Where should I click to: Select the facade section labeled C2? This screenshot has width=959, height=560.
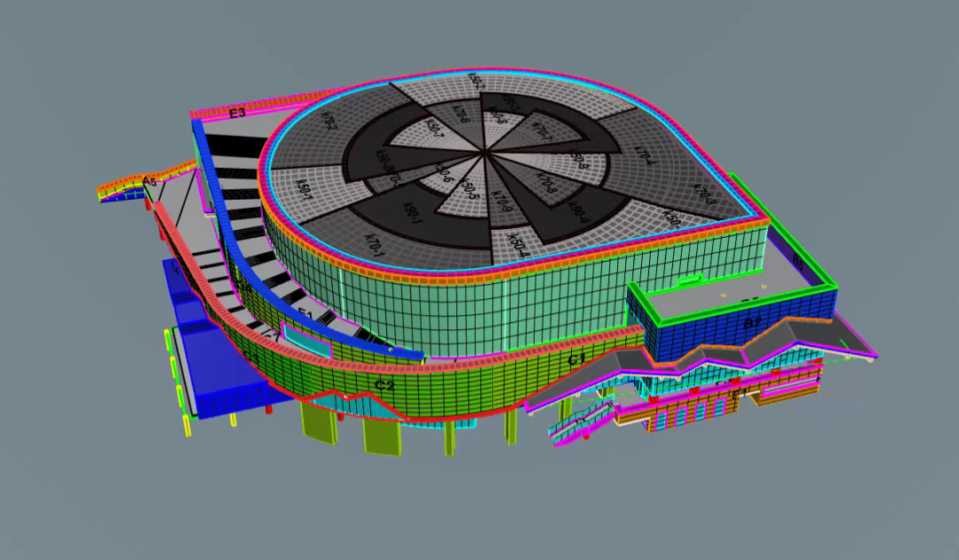384,385
